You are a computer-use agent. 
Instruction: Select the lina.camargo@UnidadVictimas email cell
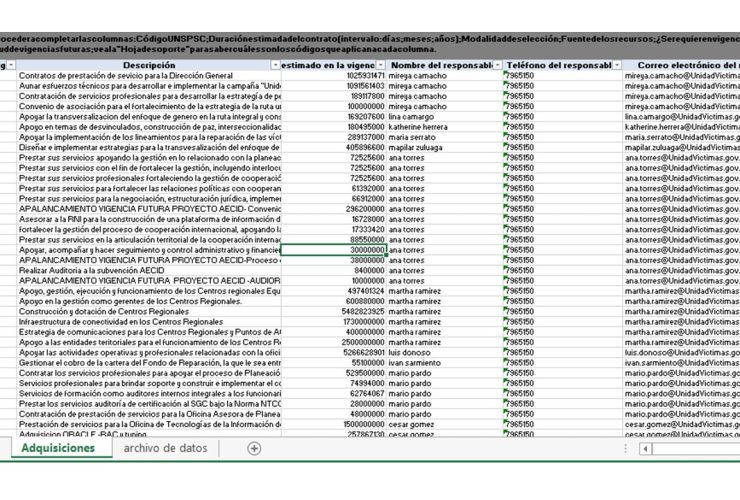pos(681,117)
